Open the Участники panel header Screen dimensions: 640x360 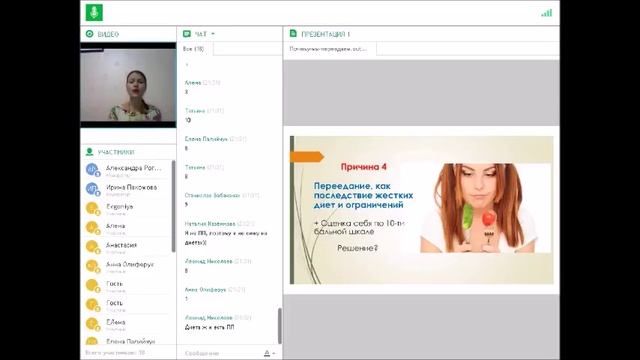pyautogui.click(x=116, y=152)
